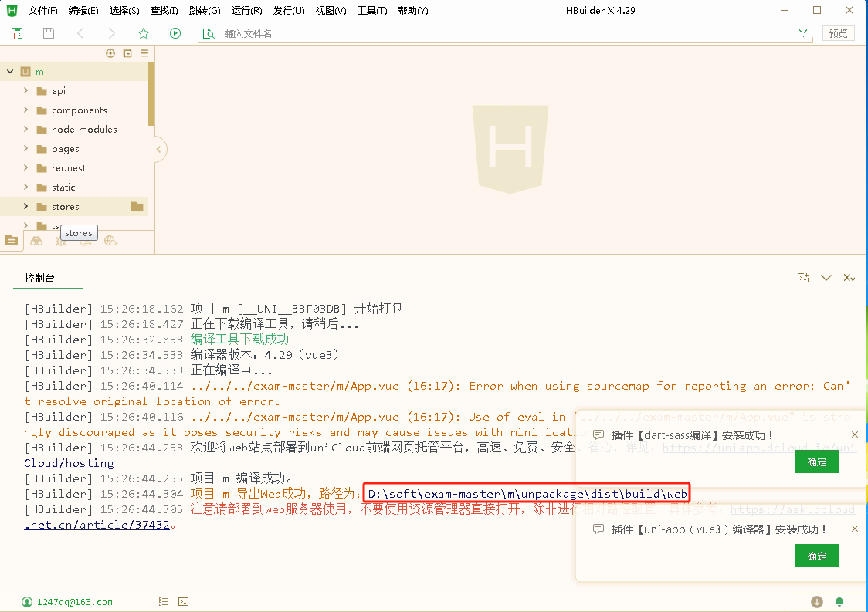Click the status bar list view icon
868x612 pixels.
coord(163,601)
